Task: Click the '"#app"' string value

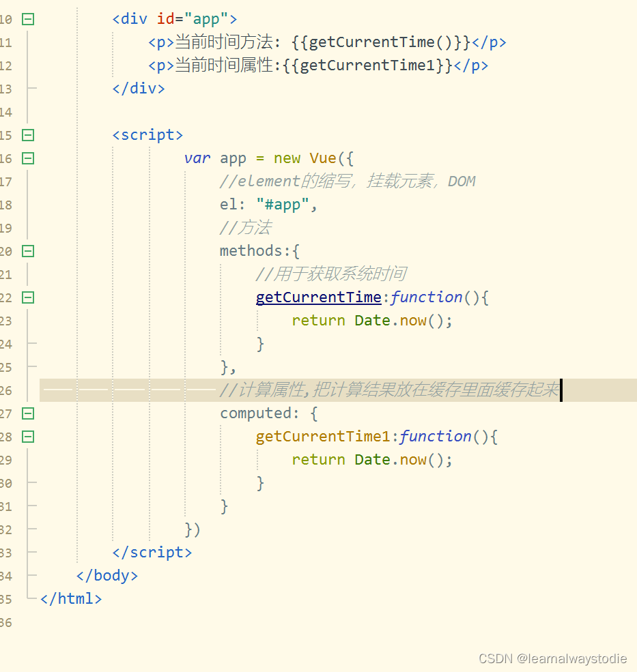Action: (x=282, y=205)
